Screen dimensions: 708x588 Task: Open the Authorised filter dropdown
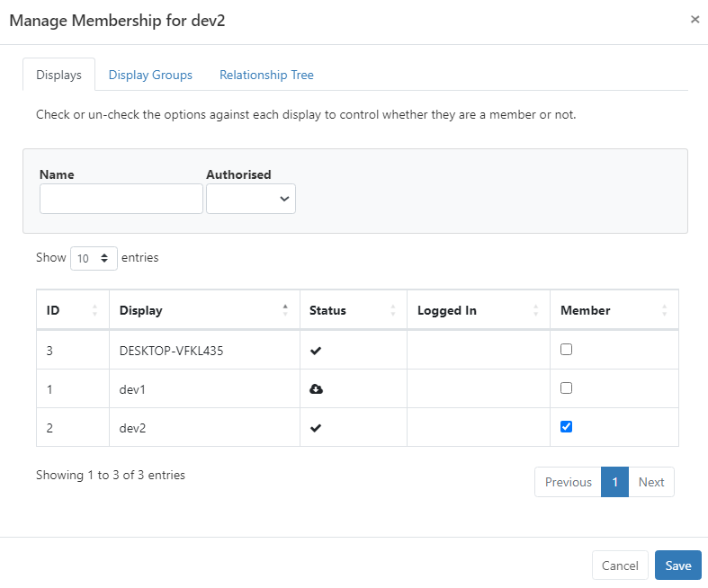251,199
